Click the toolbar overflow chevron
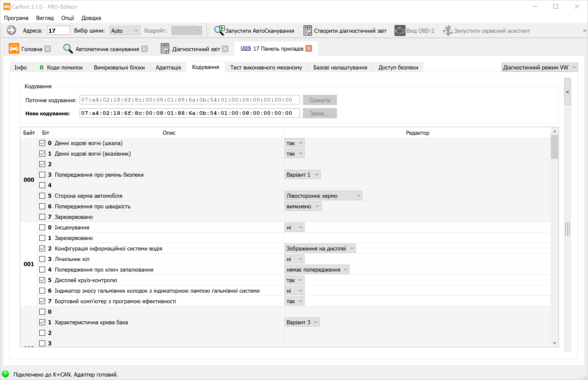 coord(585,31)
